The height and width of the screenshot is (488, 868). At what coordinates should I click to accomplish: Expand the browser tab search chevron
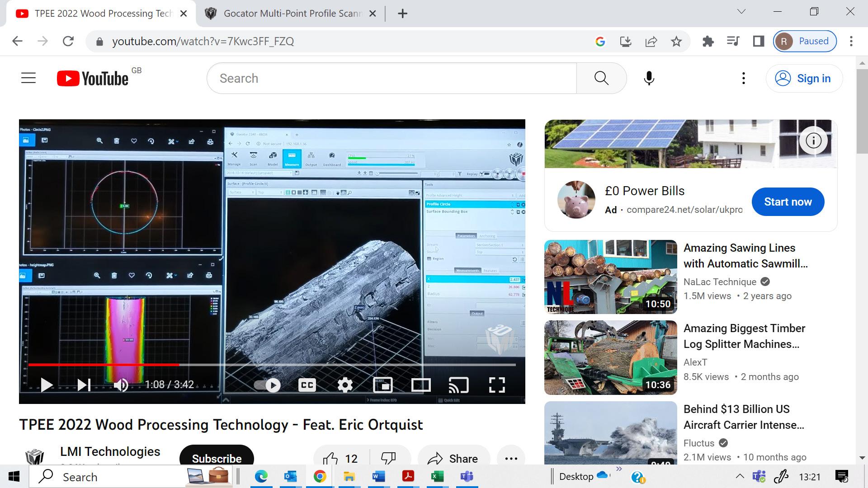[x=741, y=12]
